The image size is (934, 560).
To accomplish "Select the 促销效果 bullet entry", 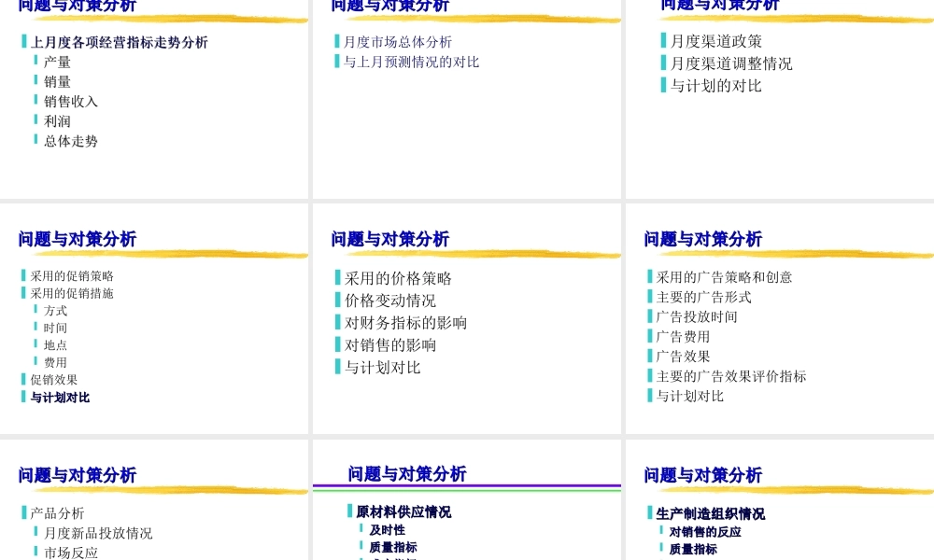I will 54,380.
